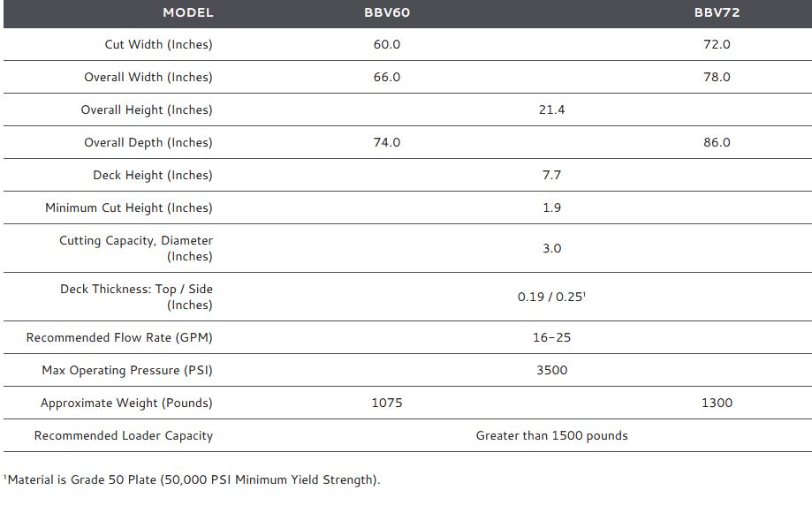This screenshot has height=505, width=812.
Task: Select the Greater than 1500 pounds text
Action: point(551,435)
